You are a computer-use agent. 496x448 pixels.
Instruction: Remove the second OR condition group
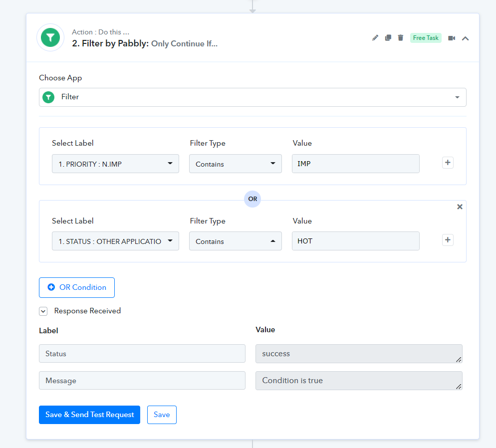coord(460,207)
